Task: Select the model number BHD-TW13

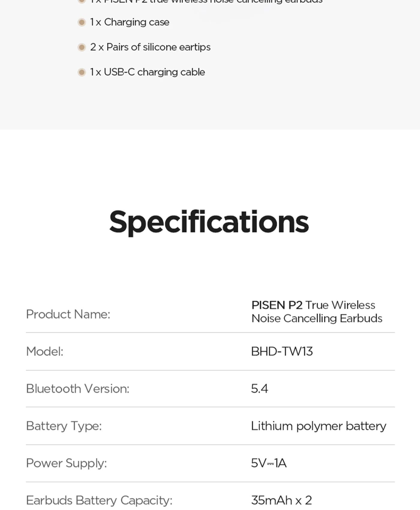Action: coord(282,351)
